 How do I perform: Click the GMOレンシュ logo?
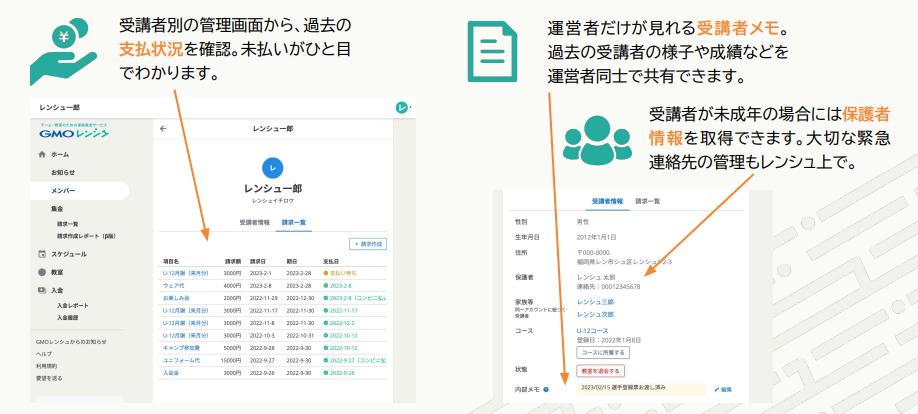pos(74,133)
